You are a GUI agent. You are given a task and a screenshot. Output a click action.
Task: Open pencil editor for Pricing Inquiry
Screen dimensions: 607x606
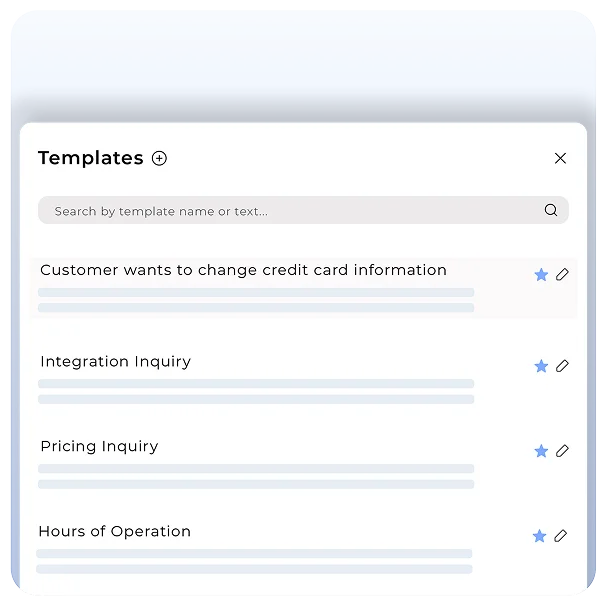pos(562,451)
